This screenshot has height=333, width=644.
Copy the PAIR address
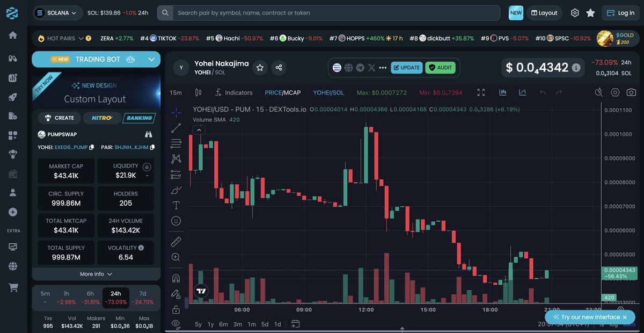(x=152, y=147)
